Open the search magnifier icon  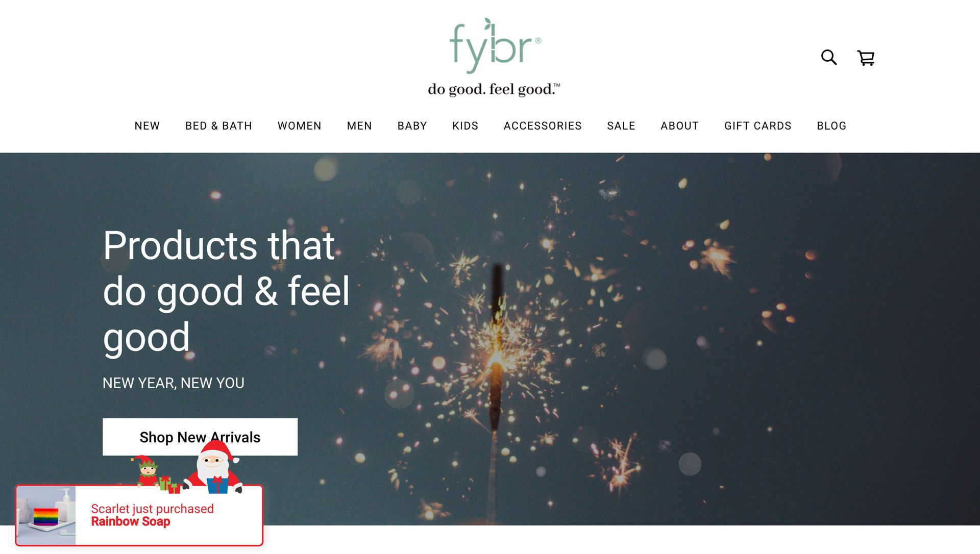pos(829,57)
